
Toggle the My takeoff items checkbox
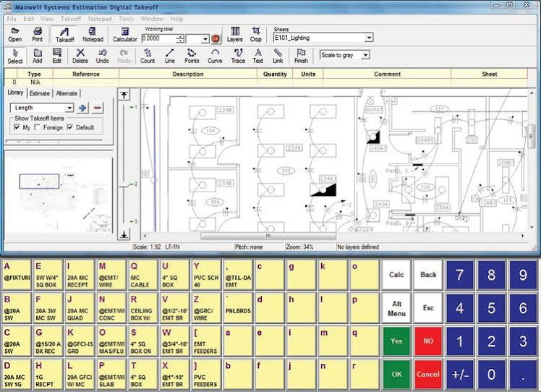tap(17, 127)
